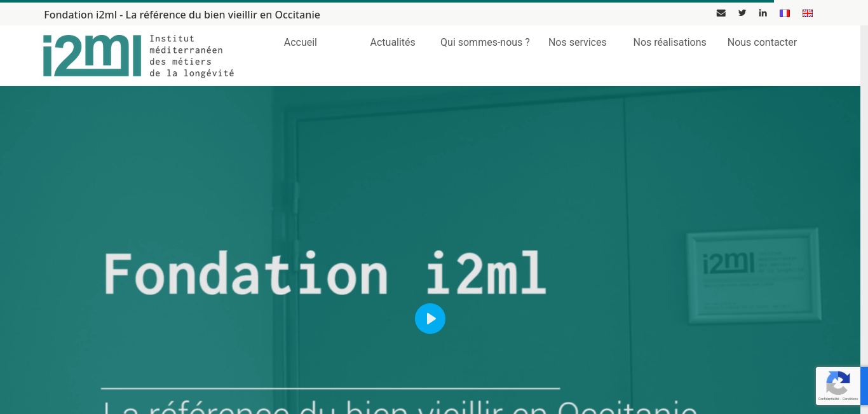The image size is (868, 414).
Task: Open the Nos services menu
Action: pos(578,42)
